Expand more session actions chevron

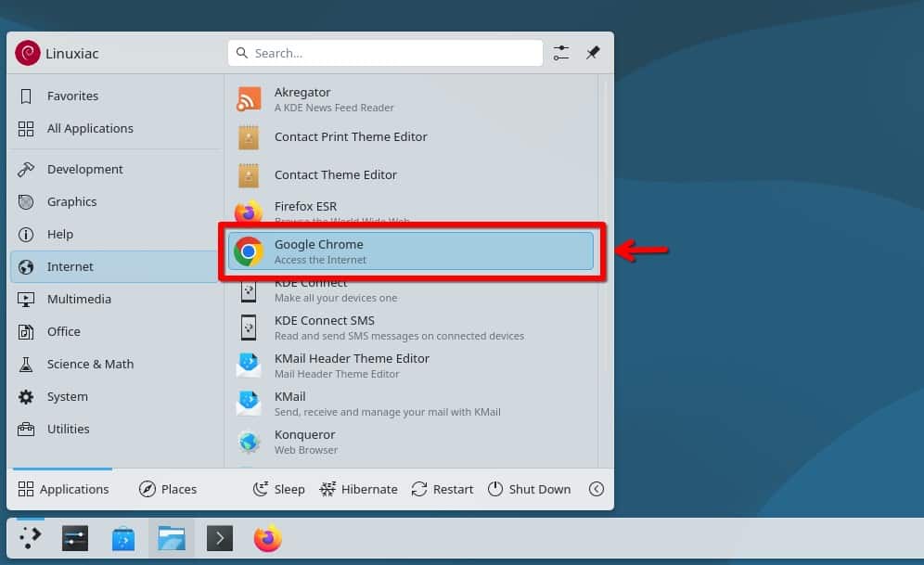click(x=597, y=489)
